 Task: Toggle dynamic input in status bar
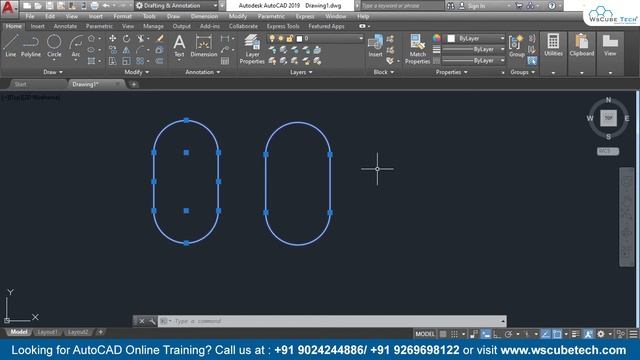click(x=486, y=334)
